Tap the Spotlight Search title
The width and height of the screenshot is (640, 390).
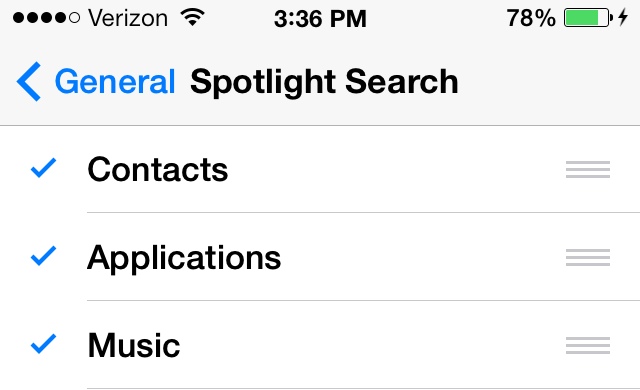click(x=324, y=82)
